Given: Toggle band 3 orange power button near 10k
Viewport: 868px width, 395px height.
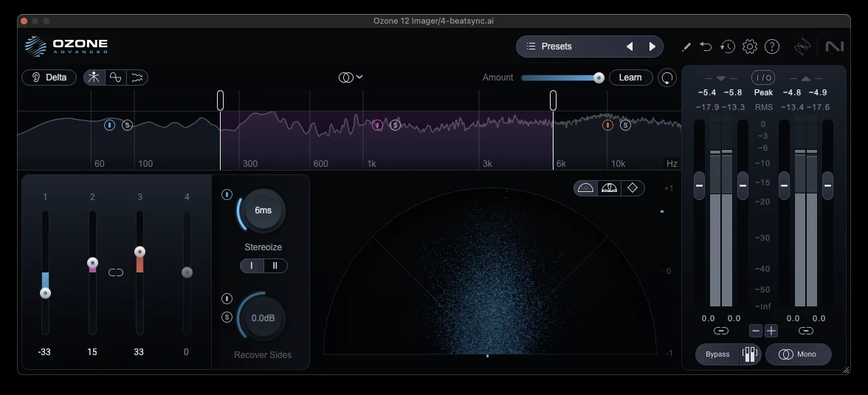Looking at the screenshot, I should 608,126.
